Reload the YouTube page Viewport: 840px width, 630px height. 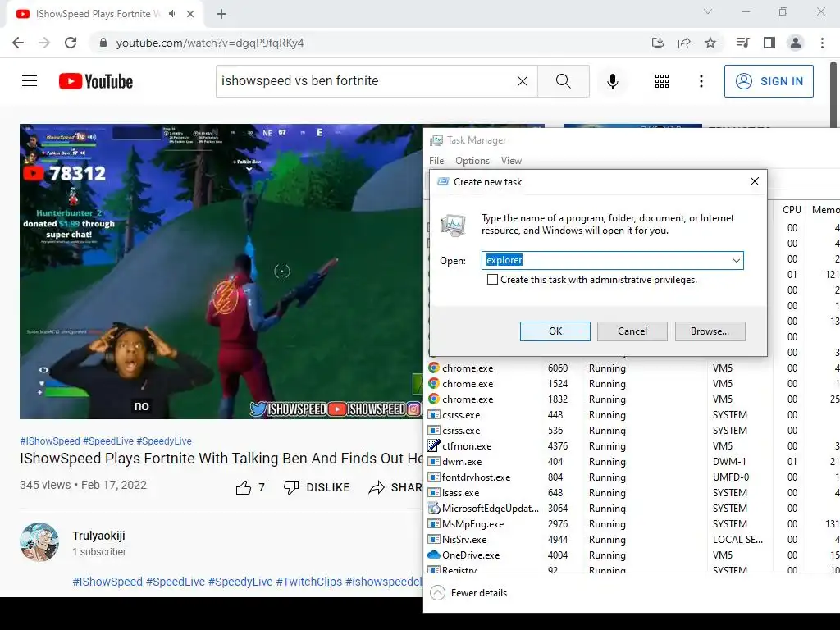pos(71,43)
